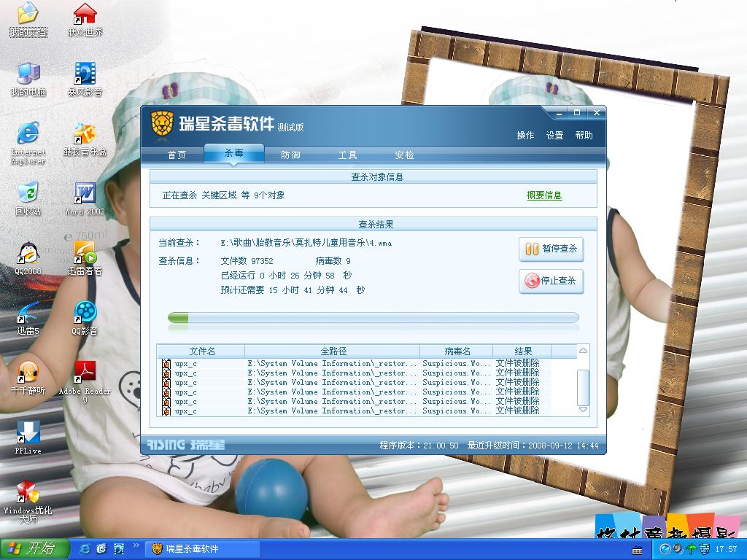Click the second quick launch icon
This screenshot has height=560, width=747.
(x=101, y=549)
